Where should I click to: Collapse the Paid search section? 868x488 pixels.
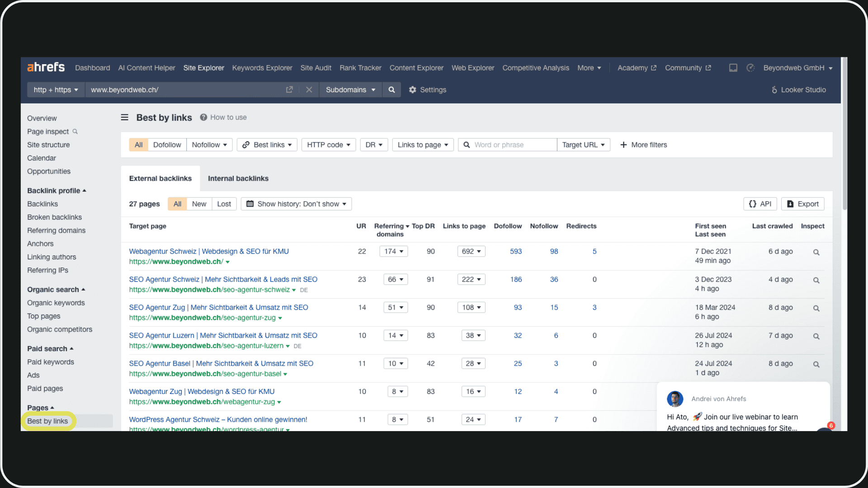(x=50, y=349)
